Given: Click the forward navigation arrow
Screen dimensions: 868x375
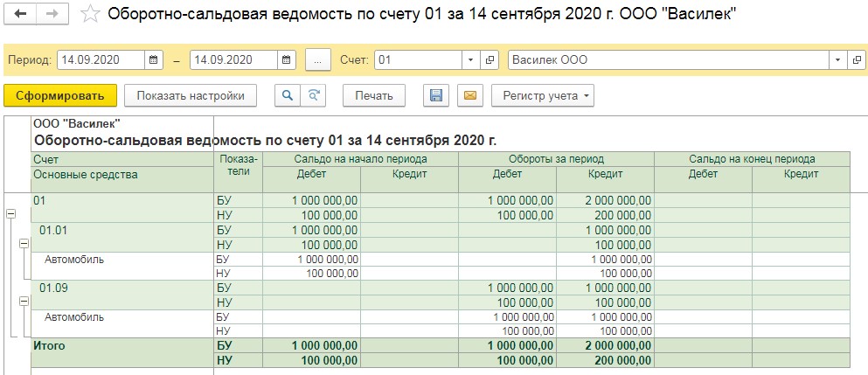Looking at the screenshot, I should [x=52, y=14].
